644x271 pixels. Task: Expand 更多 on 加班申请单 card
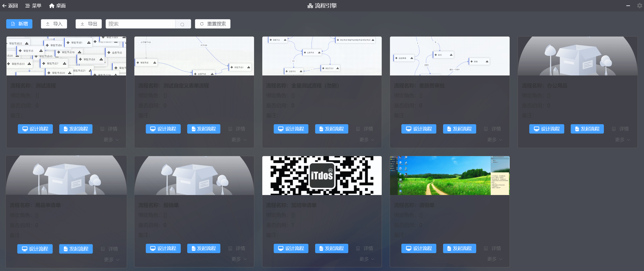click(367, 259)
